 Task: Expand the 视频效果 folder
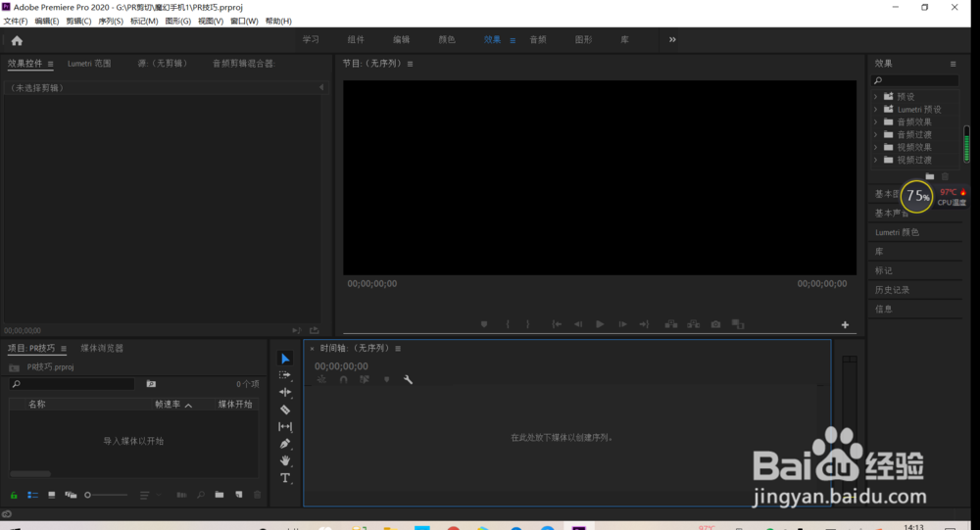point(875,148)
